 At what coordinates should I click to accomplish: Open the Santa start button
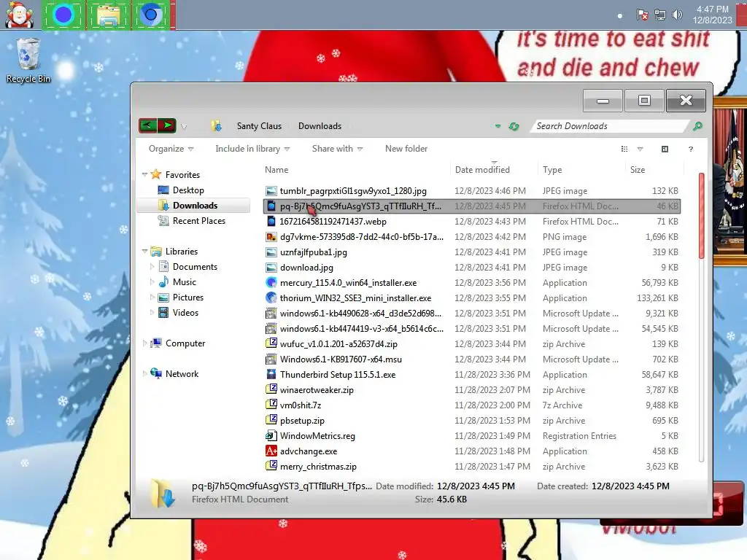[x=19, y=15]
